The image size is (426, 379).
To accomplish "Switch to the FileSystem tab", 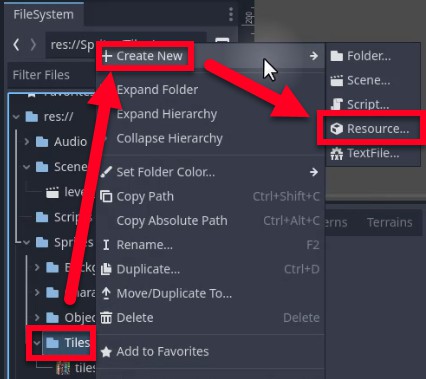I will point(44,15).
